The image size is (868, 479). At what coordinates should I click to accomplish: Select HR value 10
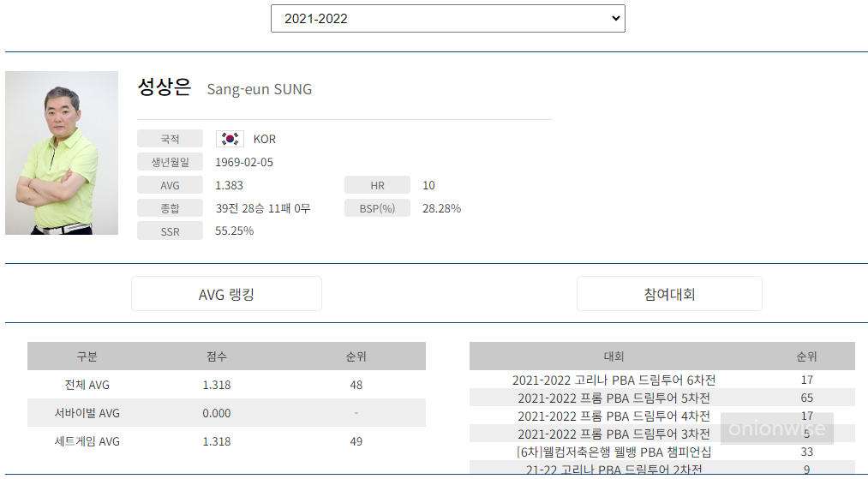[x=429, y=185]
